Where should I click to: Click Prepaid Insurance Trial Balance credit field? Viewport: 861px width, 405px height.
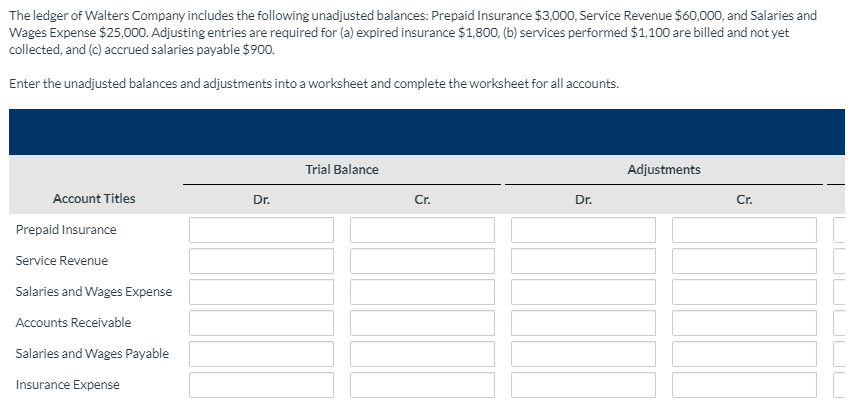[422, 230]
